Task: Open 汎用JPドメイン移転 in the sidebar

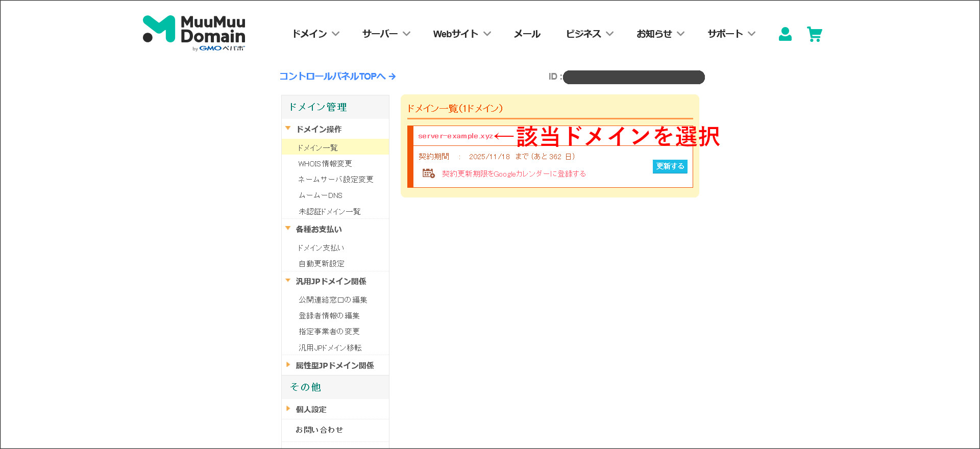Action: click(x=330, y=347)
